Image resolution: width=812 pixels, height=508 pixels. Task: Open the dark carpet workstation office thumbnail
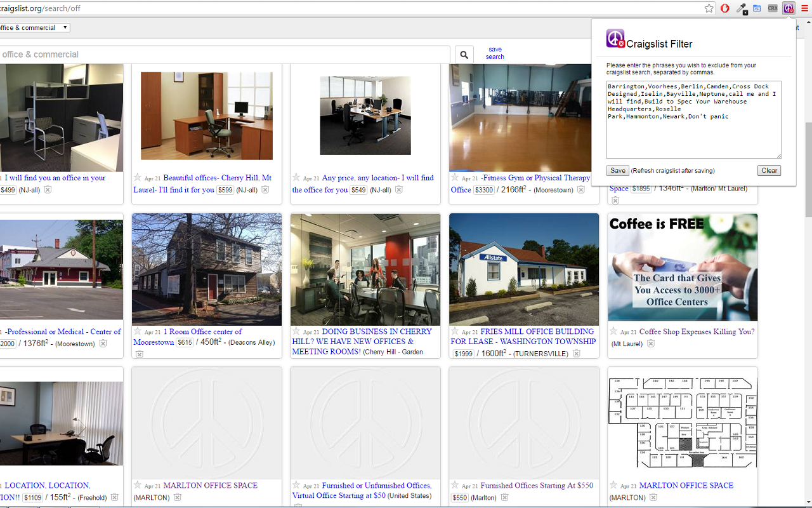(365, 116)
